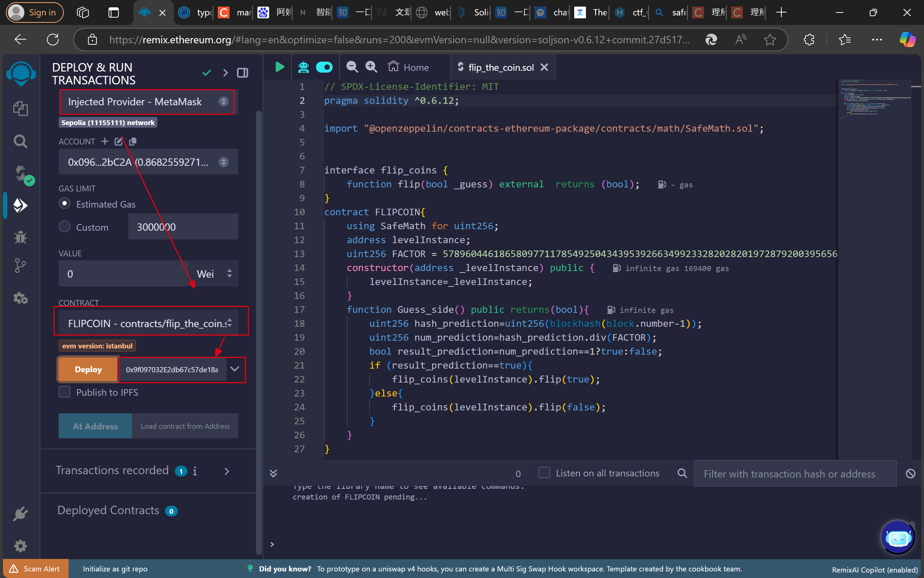Viewport: 924px width, 578px height.
Task: Sign a message using the account edit icon
Action: click(118, 142)
